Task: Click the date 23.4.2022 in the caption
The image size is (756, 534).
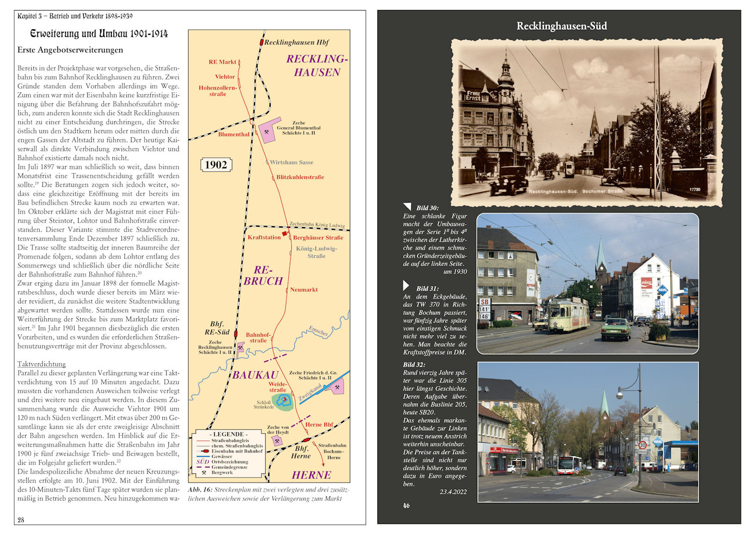Action: 453,492
